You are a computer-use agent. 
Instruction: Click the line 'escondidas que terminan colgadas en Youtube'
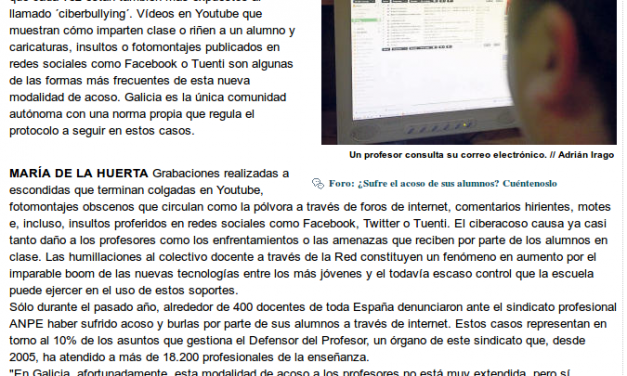tap(136, 190)
